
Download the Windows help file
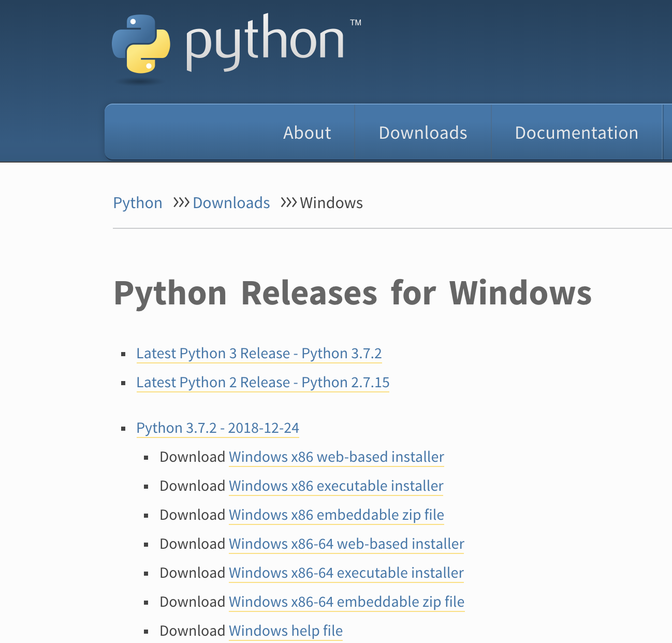click(x=285, y=631)
